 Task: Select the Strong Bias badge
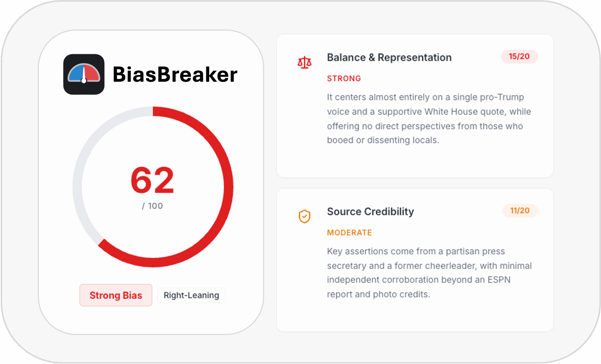click(116, 295)
